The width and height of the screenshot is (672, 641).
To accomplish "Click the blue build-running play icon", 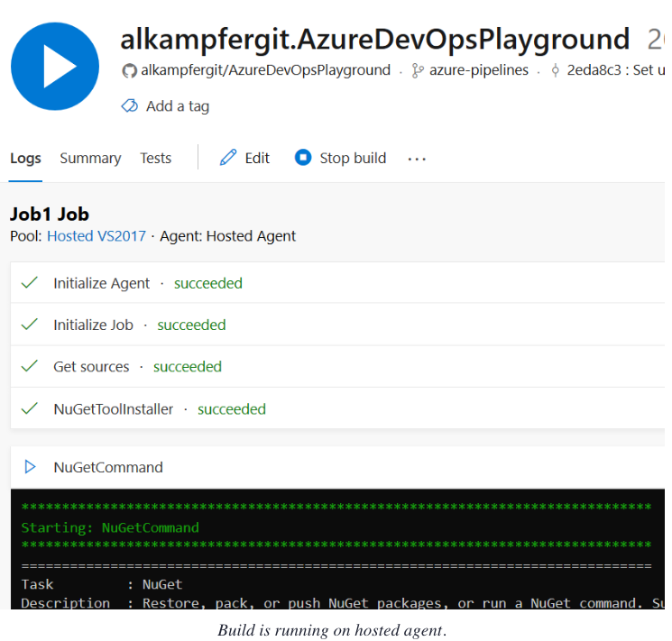I will [55, 67].
